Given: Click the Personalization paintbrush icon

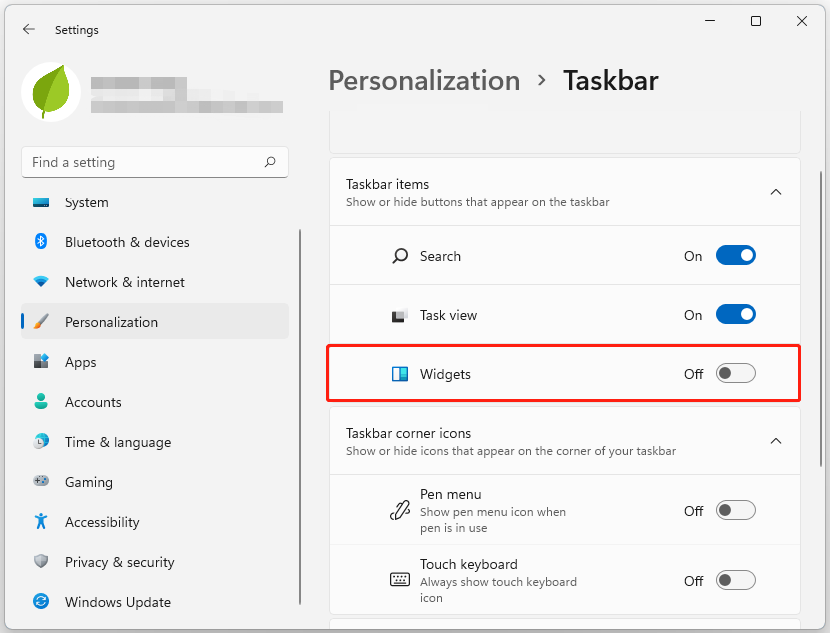Looking at the screenshot, I should point(41,321).
